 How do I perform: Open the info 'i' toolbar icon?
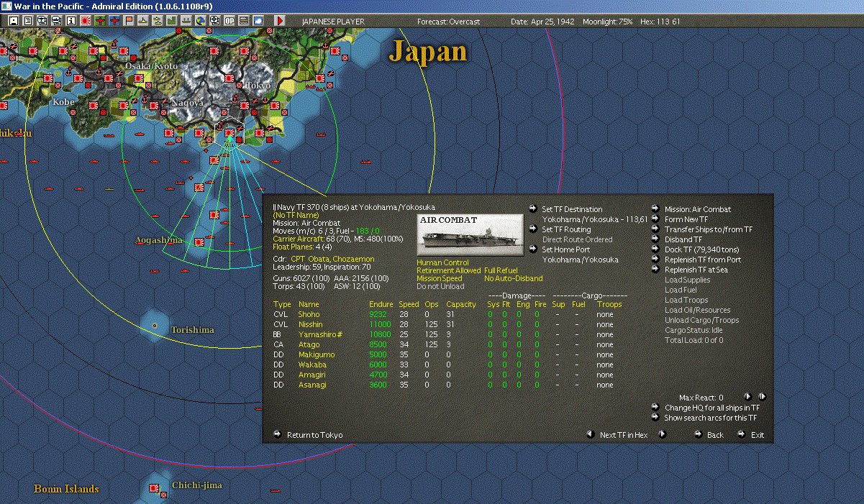pyautogui.click(x=71, y=21)
